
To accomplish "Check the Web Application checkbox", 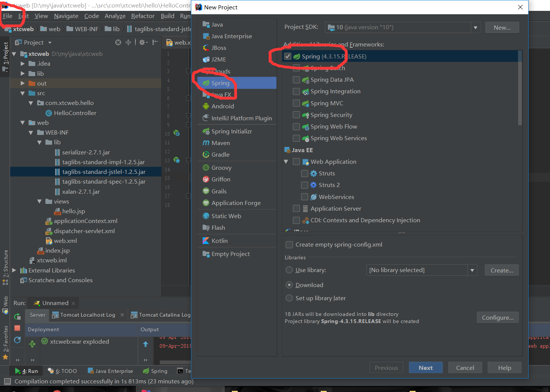I will 296,162.
